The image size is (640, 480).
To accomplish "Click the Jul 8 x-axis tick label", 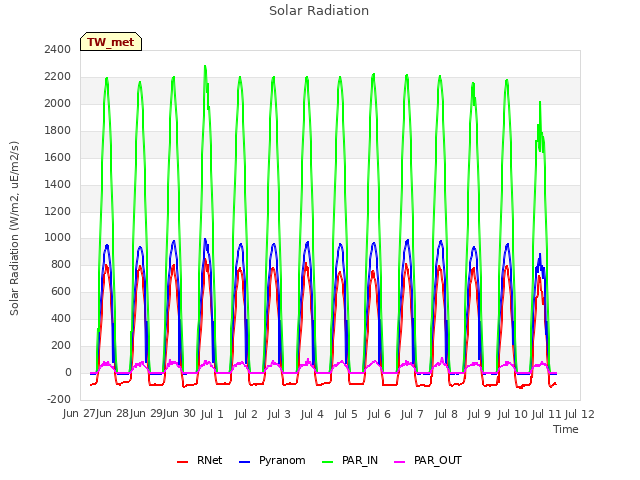I will coord(446,414).
